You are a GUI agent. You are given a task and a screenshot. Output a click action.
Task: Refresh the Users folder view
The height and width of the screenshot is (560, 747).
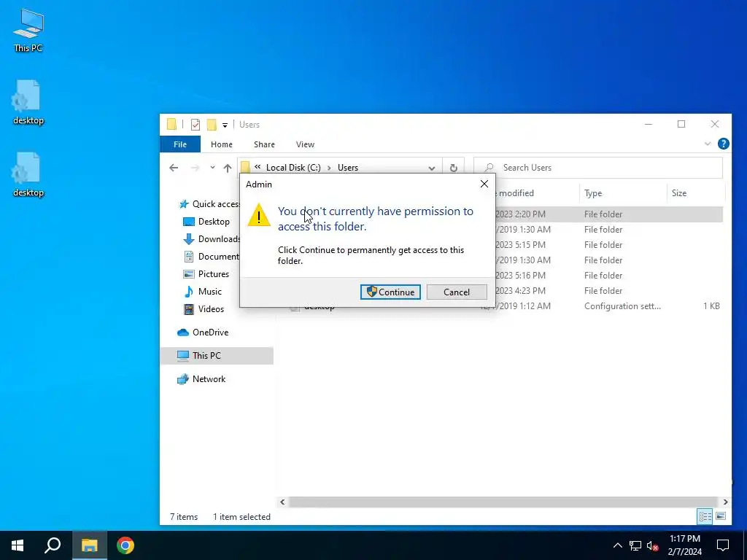(454, 168)
